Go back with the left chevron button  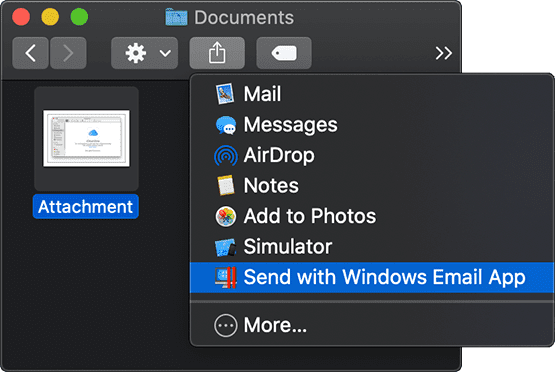point(30,53)
